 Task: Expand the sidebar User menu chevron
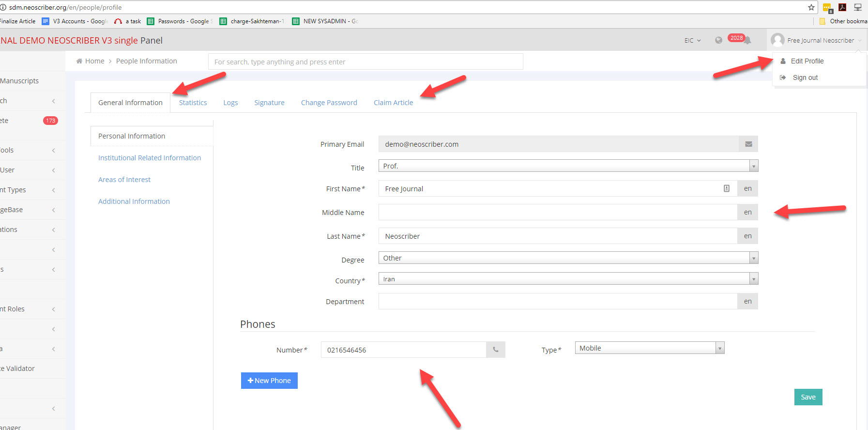coord(54,170)
